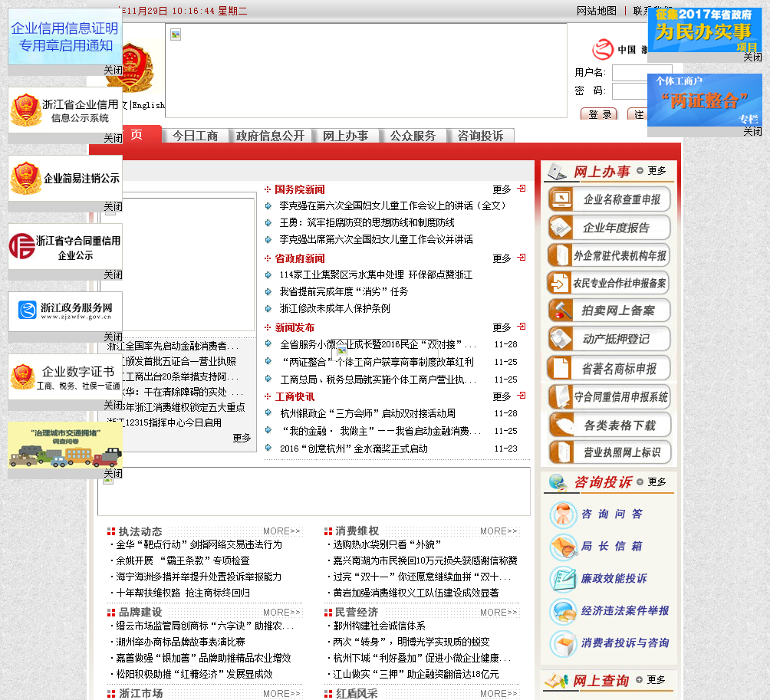Close the 两证整合 banner
This screenshot has width=770, height=700.
click(x=752, y=132)
